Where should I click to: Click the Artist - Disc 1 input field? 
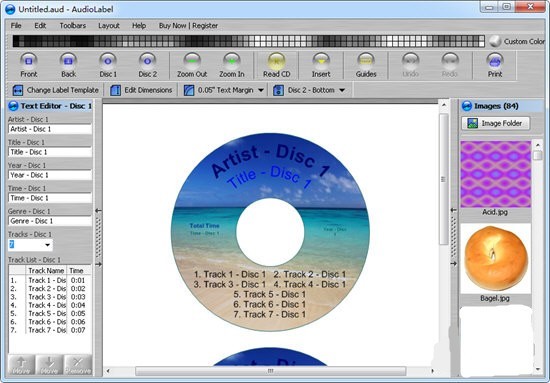point(50,129)
